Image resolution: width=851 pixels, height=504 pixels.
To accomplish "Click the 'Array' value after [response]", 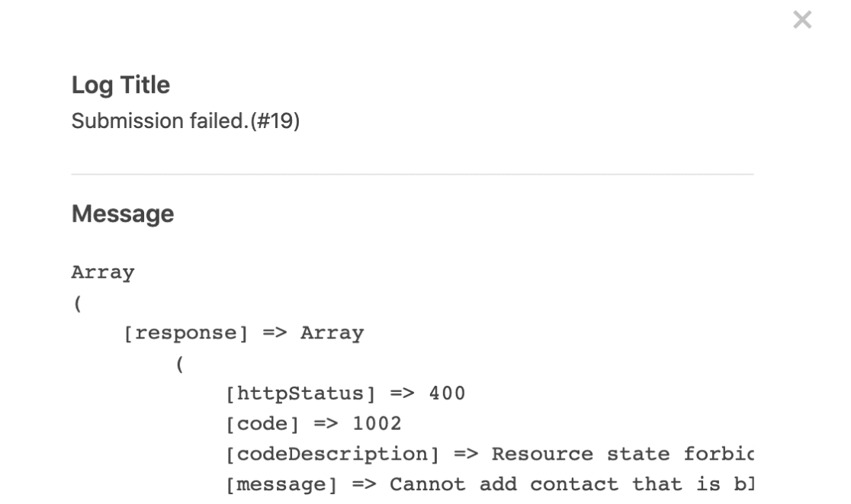I will pyautogui.click(x=332, y=333).
